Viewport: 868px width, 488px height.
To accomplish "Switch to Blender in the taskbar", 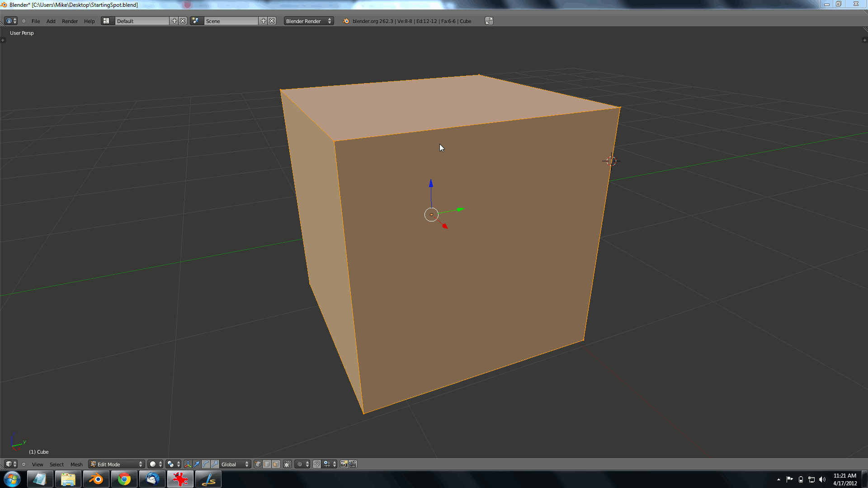I will pyautogui.click(x=96, y=479).
